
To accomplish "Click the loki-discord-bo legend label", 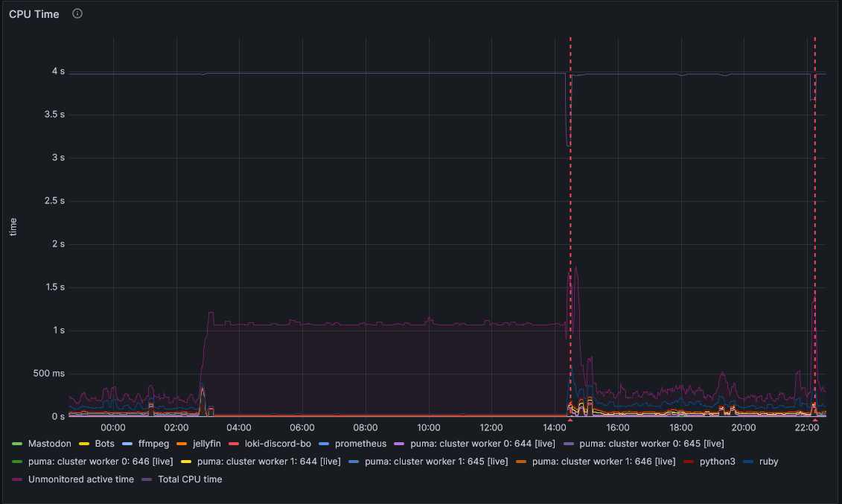I will coord(278,444).
